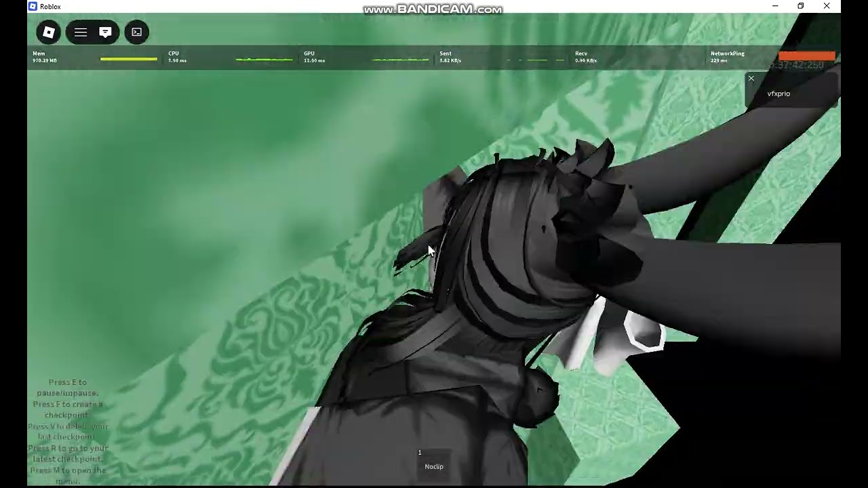Image resolution: width=868 pixels, height=488 pixels.
Task: Restore down the Roblox window
Action: tap(801, 6)
